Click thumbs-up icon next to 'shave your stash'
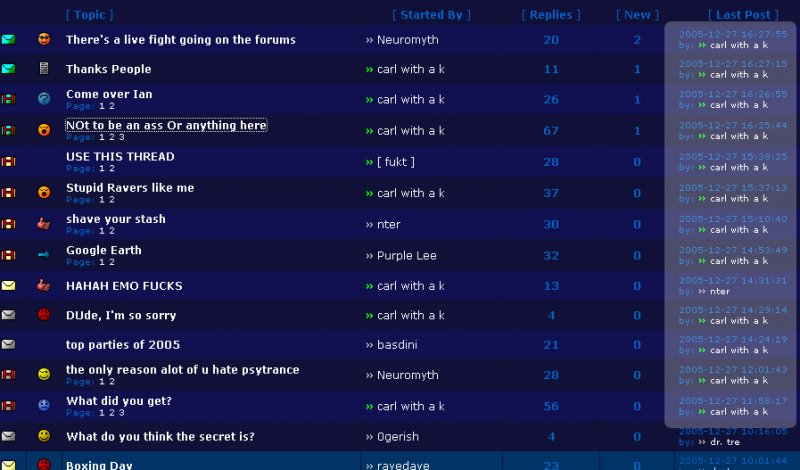This screenshot has height=470, width=800. click(x=44, y=224)
